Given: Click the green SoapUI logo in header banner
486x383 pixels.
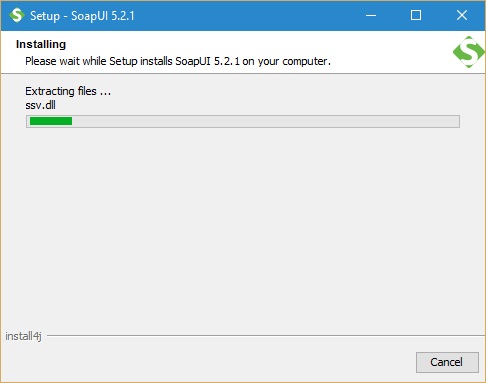Looking at the screenshot, I should coord(469,52).
